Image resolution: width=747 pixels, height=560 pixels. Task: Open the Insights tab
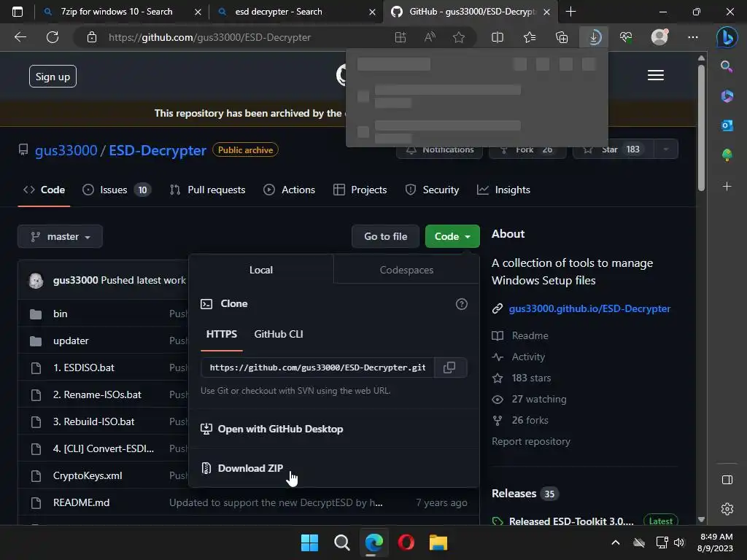(503, 190)
